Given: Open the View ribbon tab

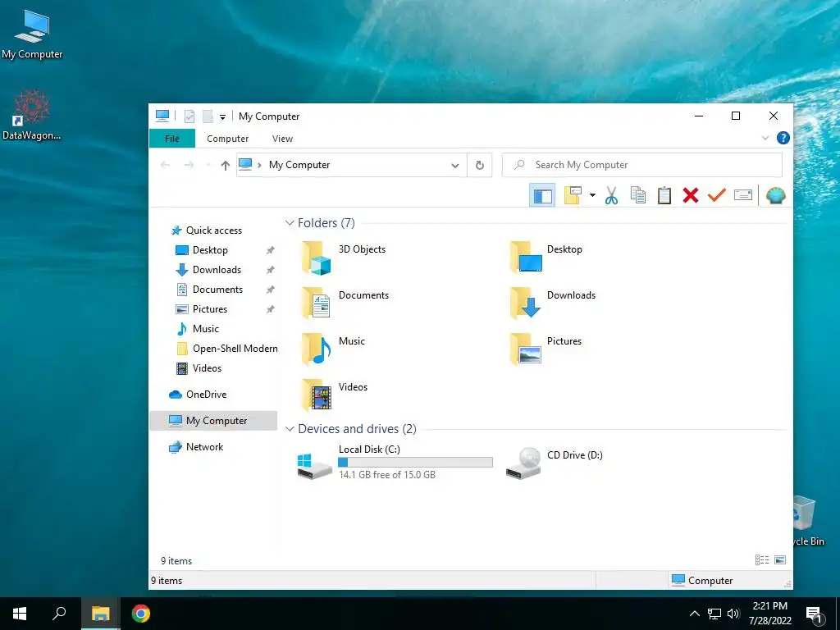Looking at the screenshot, I should 282,138.
